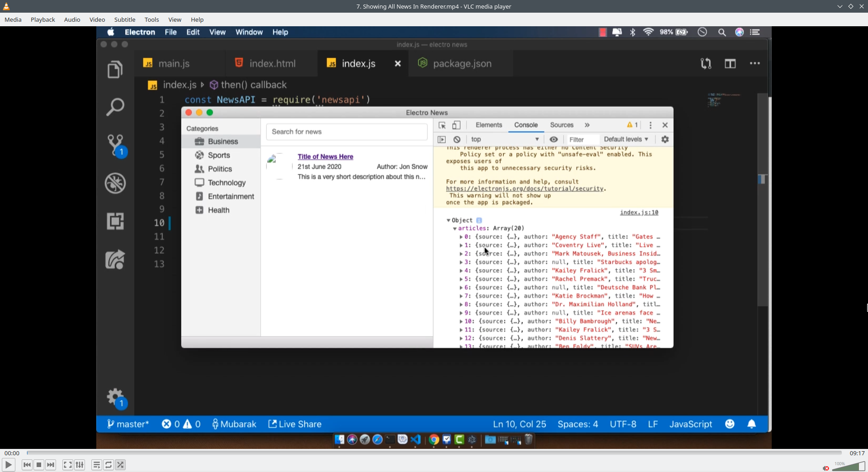The width and height of the screenshot is (868, 472).
Task: Stop VLC playback
Action: [39, 465]
